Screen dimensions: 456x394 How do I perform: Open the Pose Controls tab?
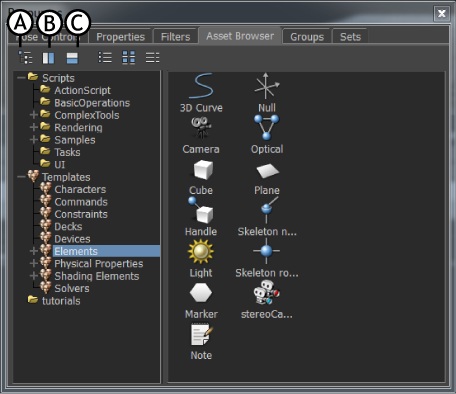[x=48, y=37]
